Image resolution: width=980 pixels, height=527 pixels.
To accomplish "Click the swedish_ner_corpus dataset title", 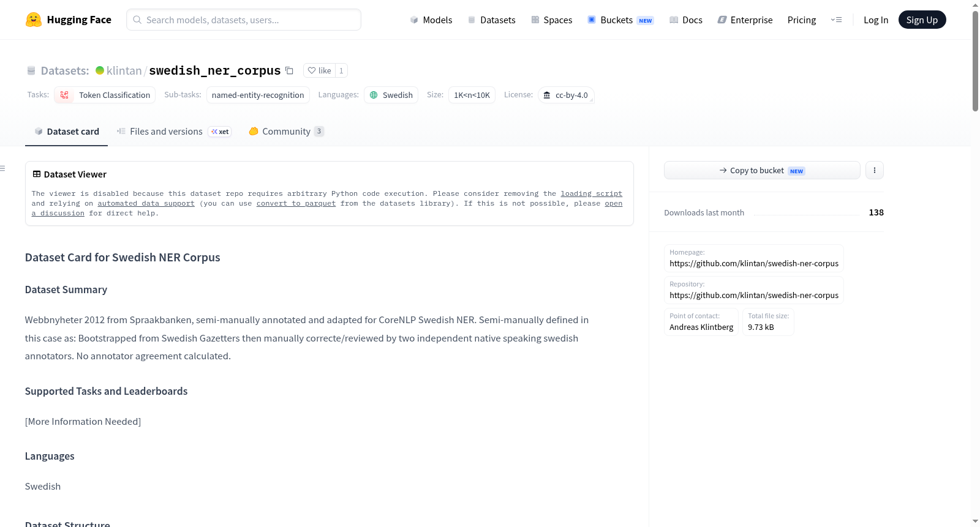I will (x=215, y=70).
